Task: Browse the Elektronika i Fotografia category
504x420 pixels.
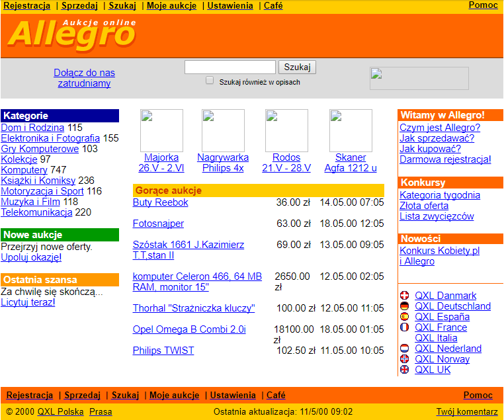Action: click(50, 138)
